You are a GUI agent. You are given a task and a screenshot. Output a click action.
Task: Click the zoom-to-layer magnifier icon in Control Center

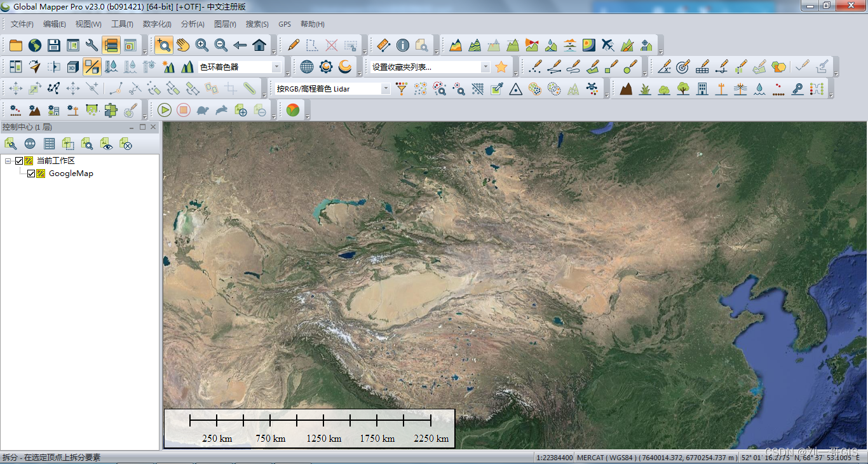point(87,144)
